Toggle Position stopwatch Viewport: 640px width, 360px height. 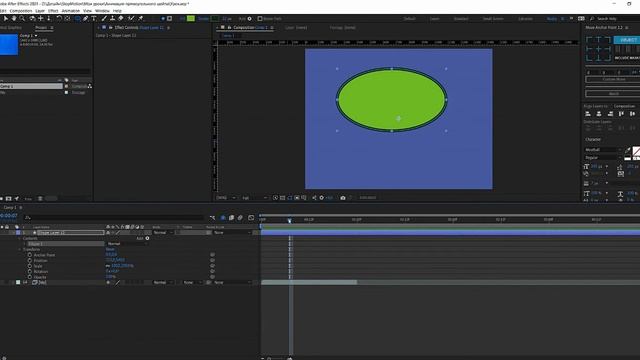tap(30, 260)
